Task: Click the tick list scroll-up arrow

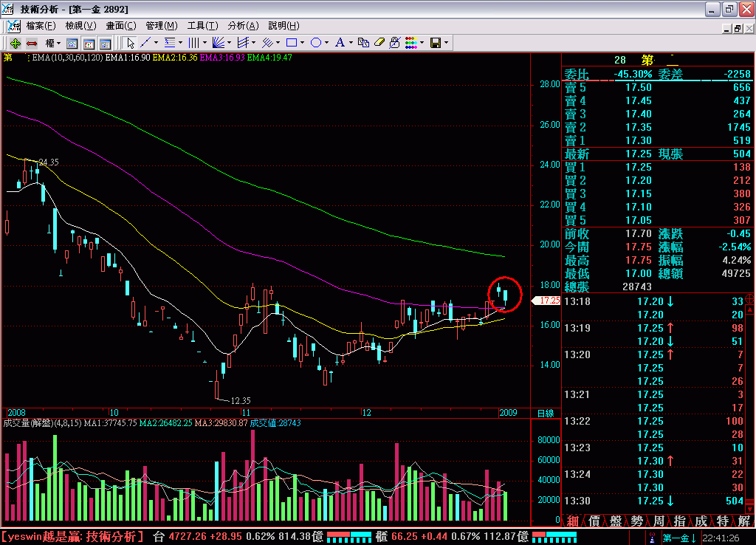Action: tap(750, 309)
